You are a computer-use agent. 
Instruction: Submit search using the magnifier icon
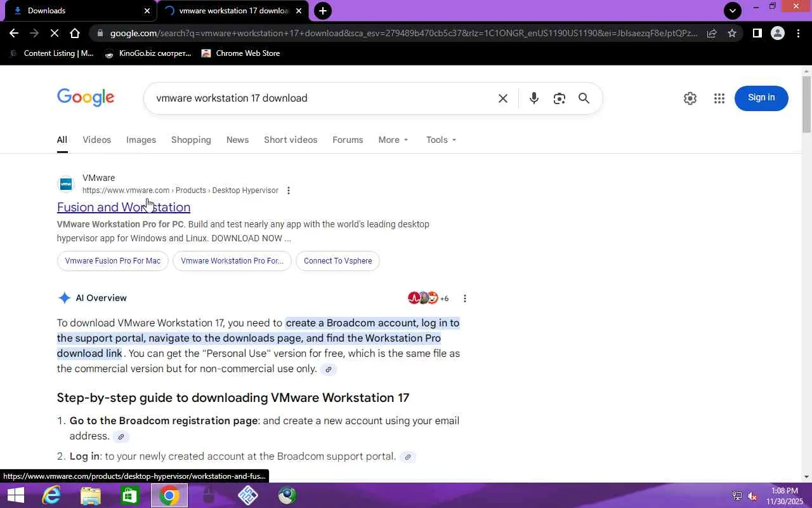pos(584,98)
